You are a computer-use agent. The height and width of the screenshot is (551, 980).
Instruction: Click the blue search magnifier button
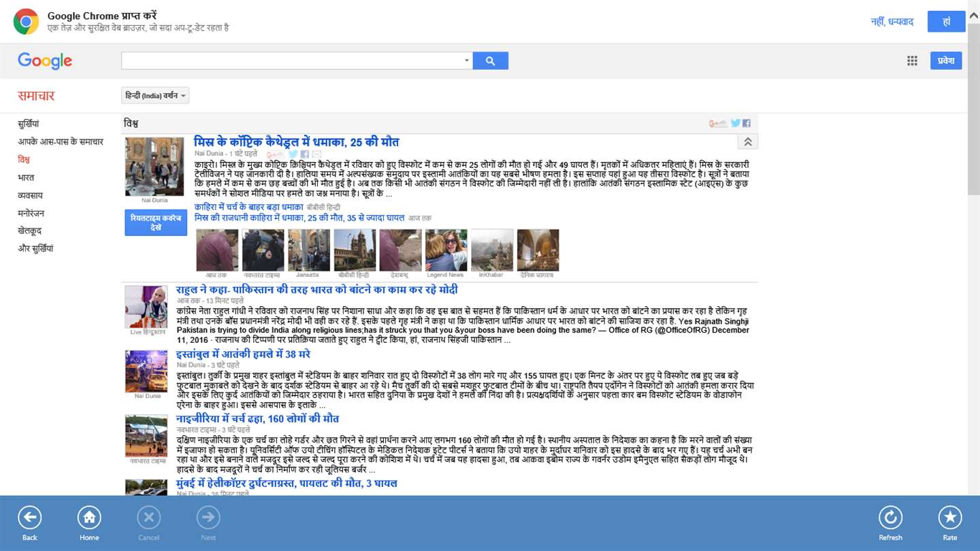click(x=491, y=61)
